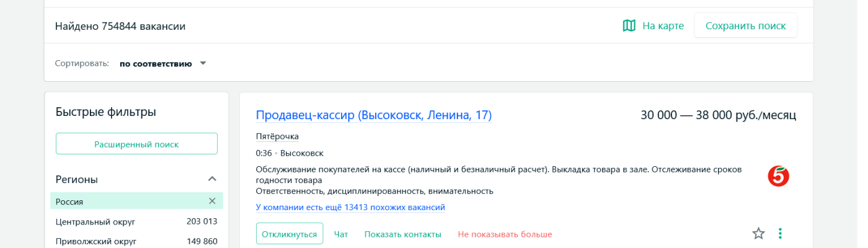Remove the Россия filter with the X icon
Image resolution: width=868 pixels, height=248 pixels.
(212, 201)
